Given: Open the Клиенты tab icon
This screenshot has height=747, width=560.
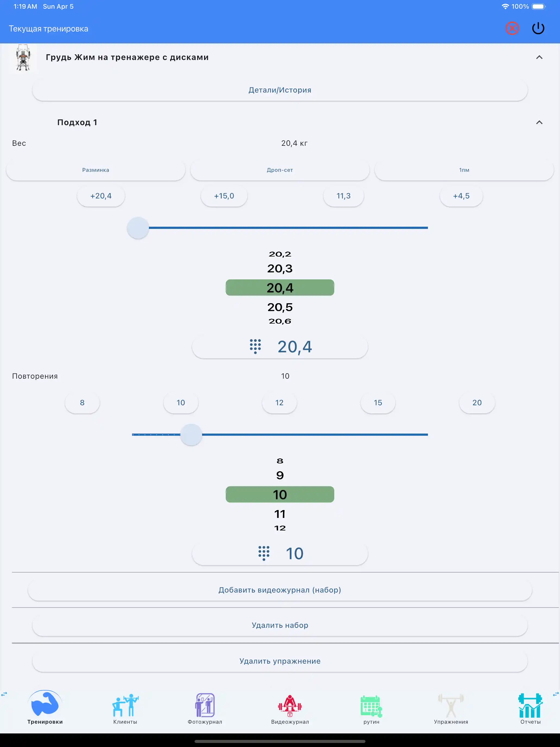Looking at the screenshot, I should (125, 705).
